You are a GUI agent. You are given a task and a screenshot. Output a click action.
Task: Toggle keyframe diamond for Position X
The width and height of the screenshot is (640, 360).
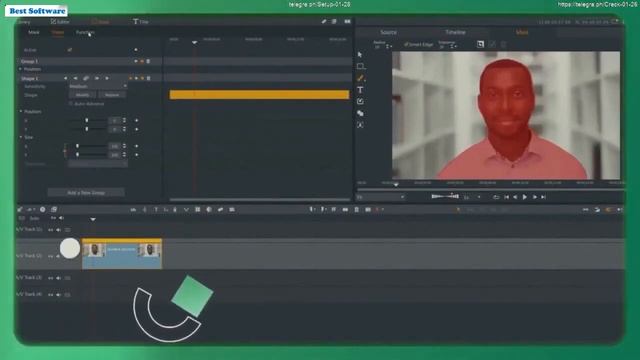[x=136, y=120]
